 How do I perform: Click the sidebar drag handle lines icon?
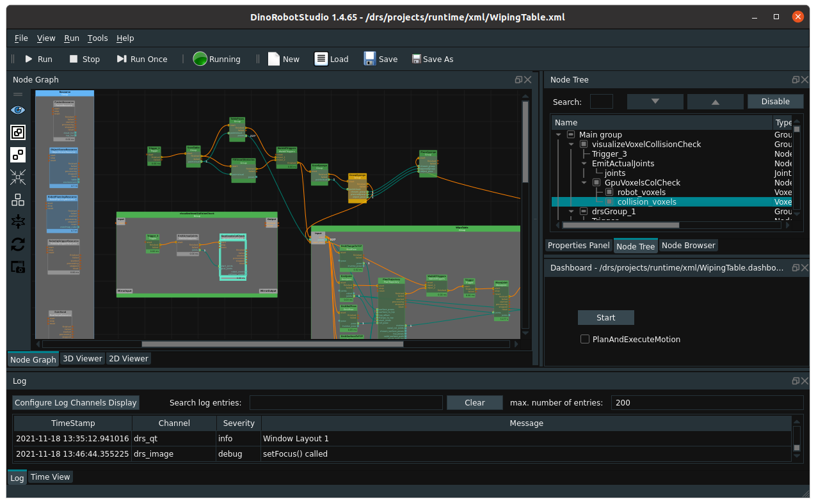click(x=18, y=94)
